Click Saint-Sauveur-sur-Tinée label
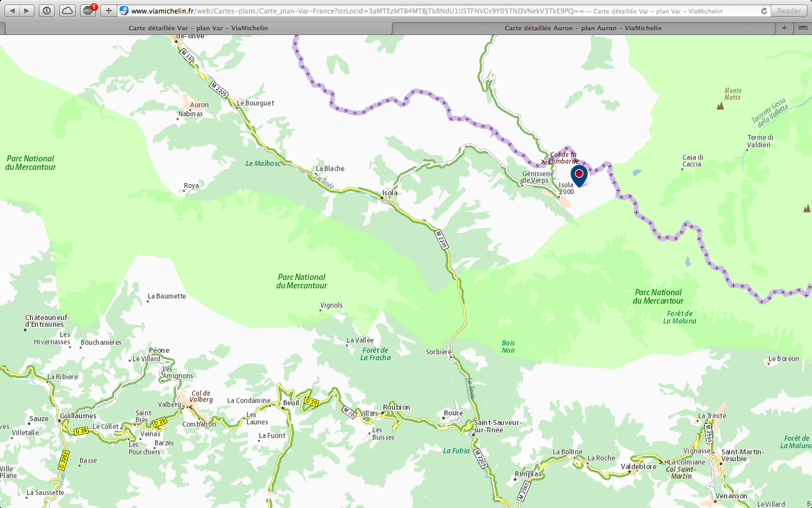The height and width of the screenshot is (508, 812). (x=497, y=426)
